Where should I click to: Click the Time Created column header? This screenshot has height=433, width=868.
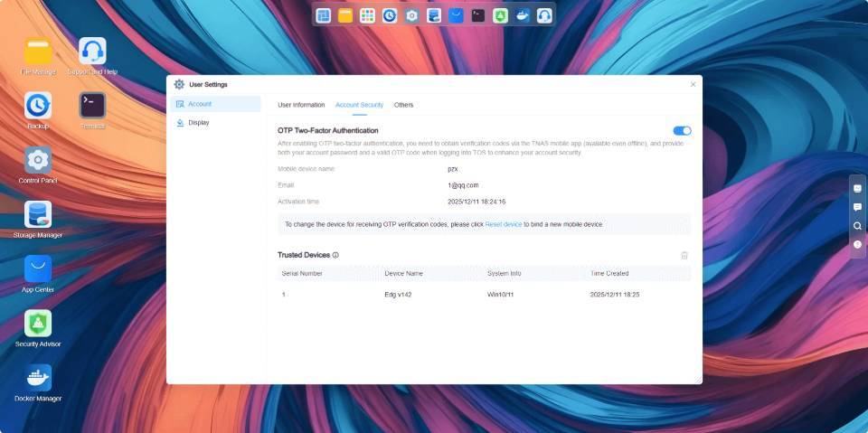tap(609, 274)
